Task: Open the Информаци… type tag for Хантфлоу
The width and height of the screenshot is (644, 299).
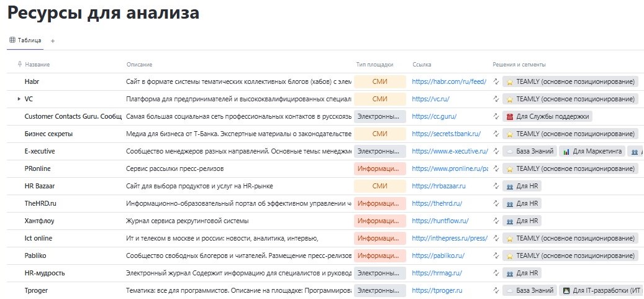Action: (x=379, y=221)
